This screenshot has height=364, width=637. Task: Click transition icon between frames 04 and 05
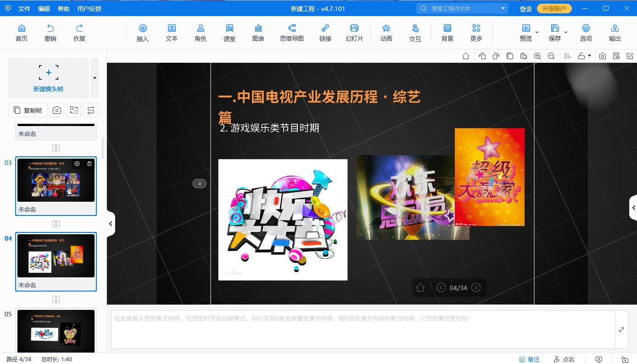click(x=56, y=299)
